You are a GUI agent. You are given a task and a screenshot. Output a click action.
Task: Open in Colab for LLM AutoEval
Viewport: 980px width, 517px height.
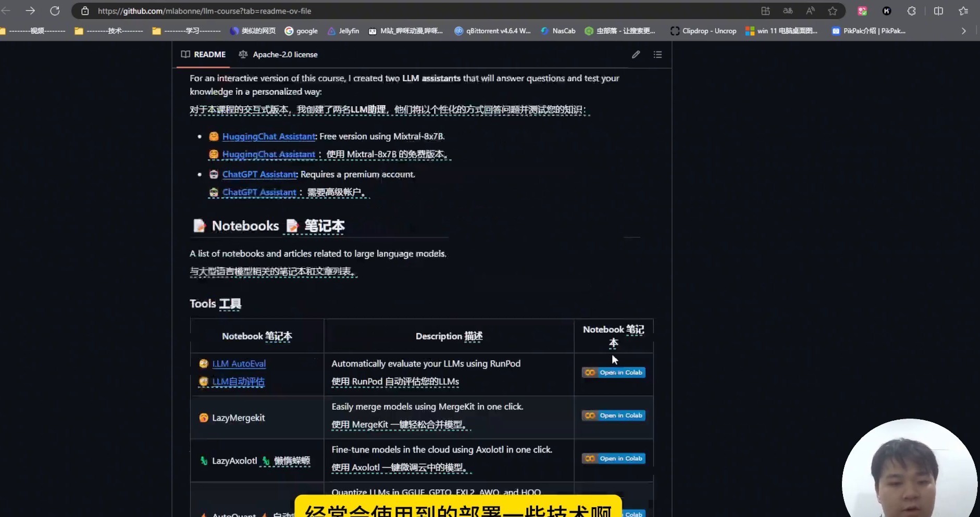coord(614,372)
